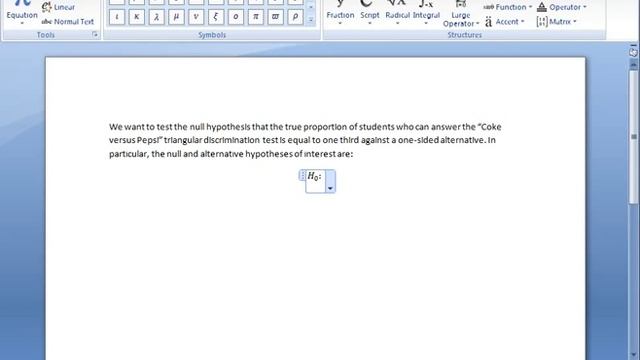Insert the kappa symbol
This screenshot has width=640, height=360.
(x=137, y=17)
